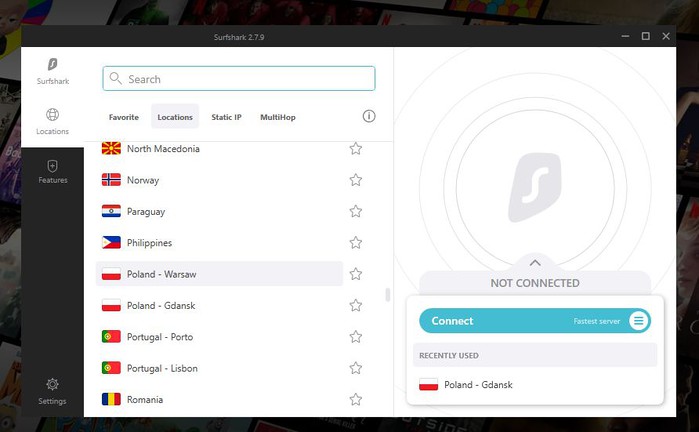Favorite North Macedonia with its star
This screenshot has height=432, width=699.
pos(355,148)
